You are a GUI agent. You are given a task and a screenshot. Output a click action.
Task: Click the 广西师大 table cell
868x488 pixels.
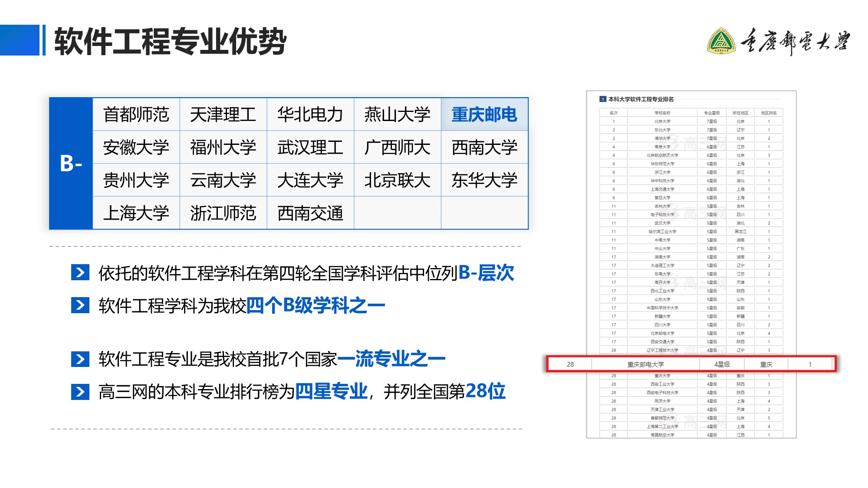(398, 147)
